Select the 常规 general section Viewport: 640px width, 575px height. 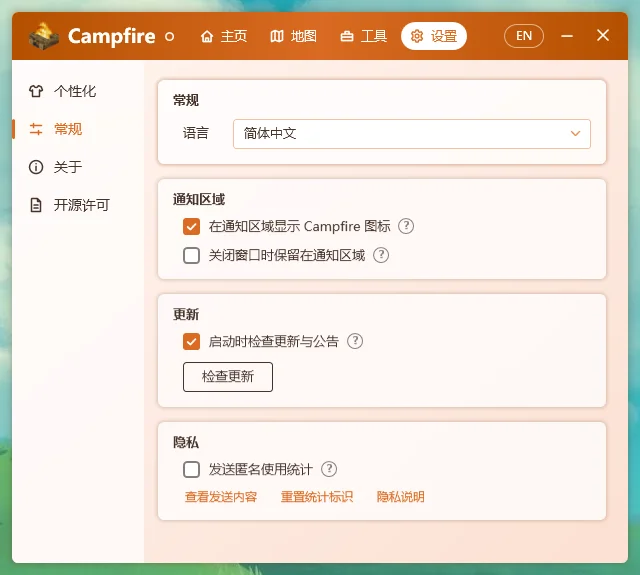coord(56,129)
